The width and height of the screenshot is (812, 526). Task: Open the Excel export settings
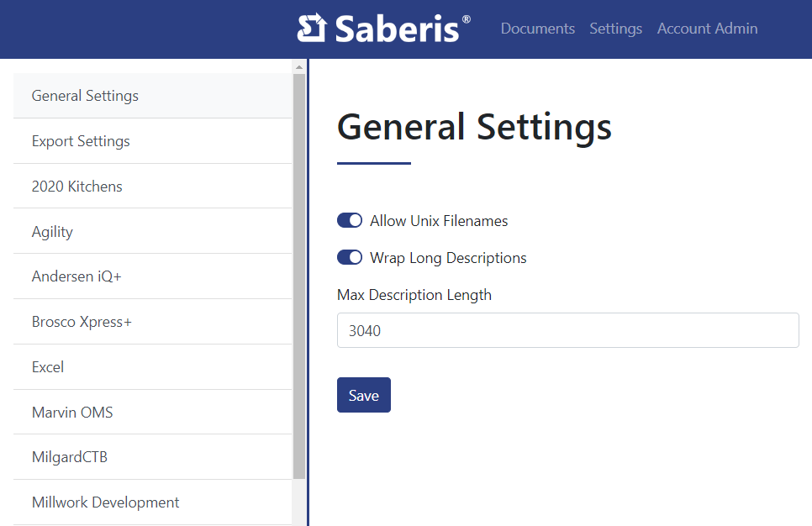click(x=47, y=366)
